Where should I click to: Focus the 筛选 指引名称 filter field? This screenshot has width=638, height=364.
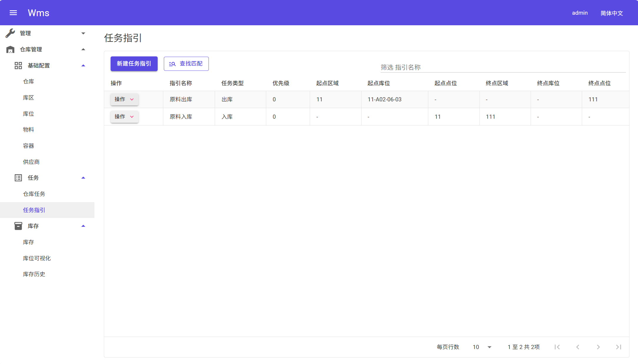click(503, 67)
